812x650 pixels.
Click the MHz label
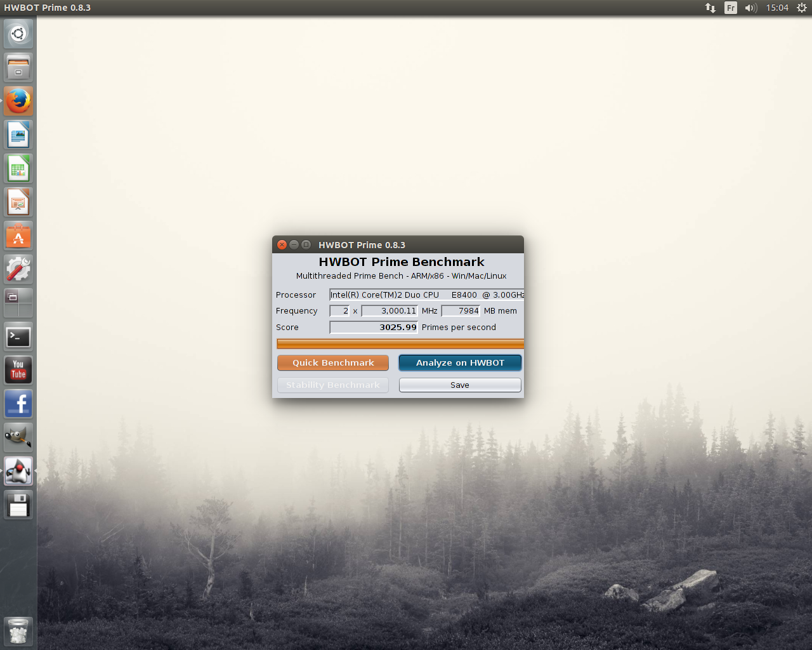[429, 310]
